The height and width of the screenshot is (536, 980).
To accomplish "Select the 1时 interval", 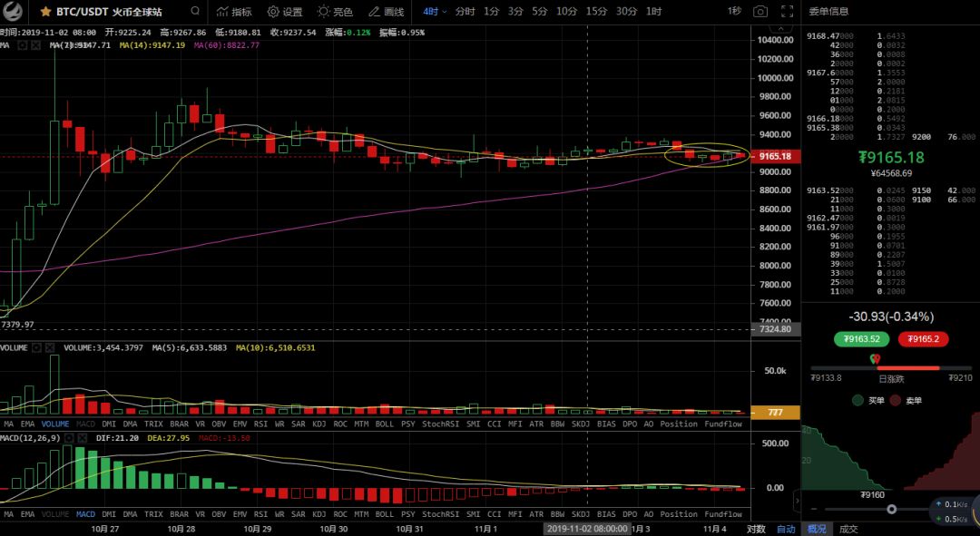I will click(653, 12).
